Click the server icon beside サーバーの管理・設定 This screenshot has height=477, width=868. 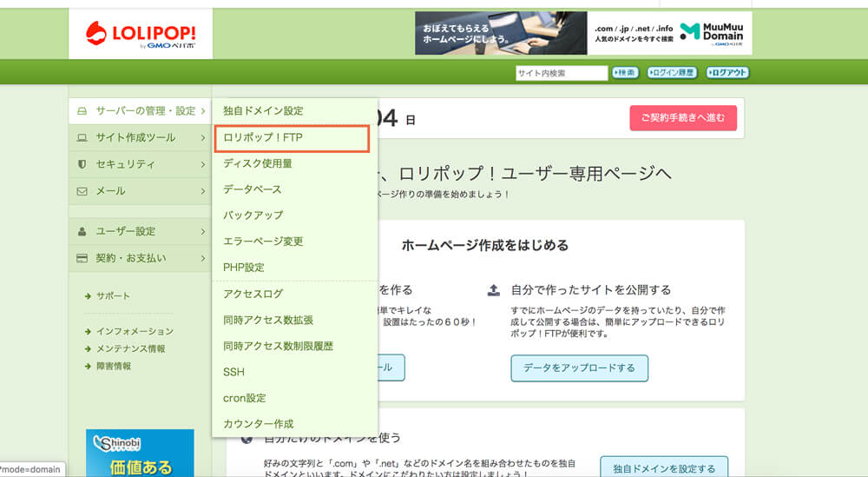[x=82, y=111]
